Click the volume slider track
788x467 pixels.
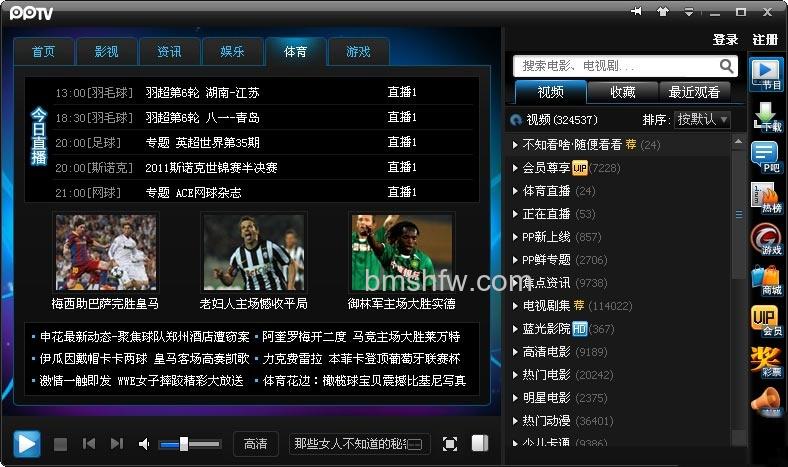(189, 444)
